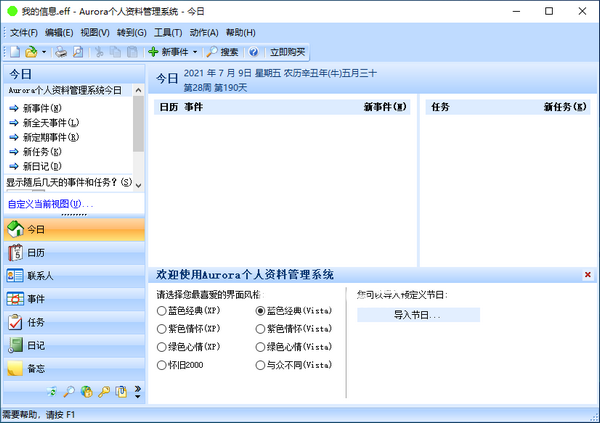This screenshot has height=423, width=600.
Task: Click the 立即购买 button
Action: [287, 52]
